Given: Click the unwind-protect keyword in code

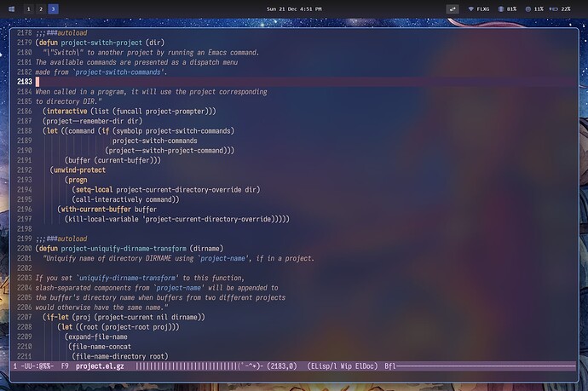Looking at the screenshot, I should pyautogui.click(x=78, y=170).
